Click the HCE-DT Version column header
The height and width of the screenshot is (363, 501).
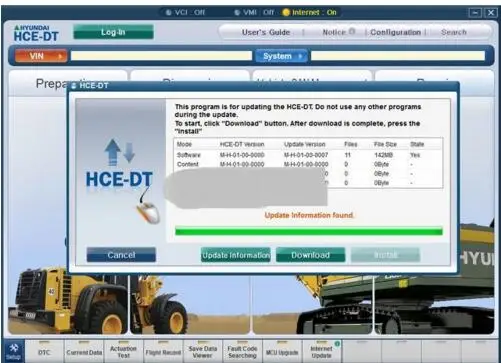[x=242, y=144]
